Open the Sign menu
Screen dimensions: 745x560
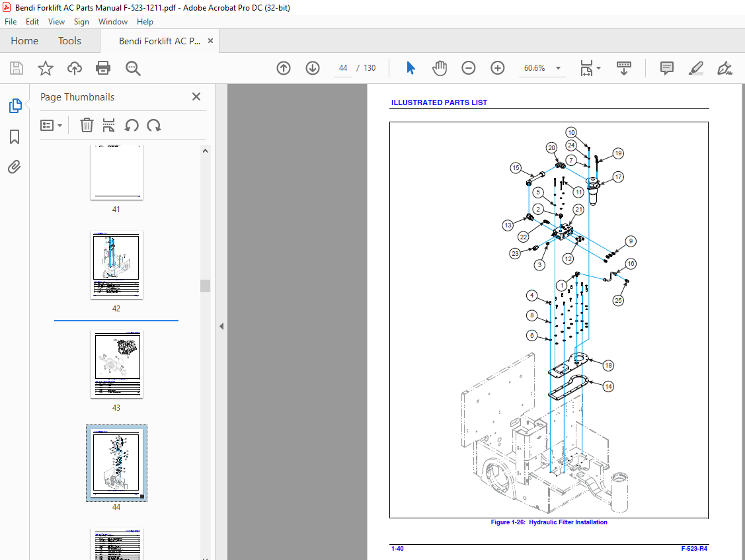pyautogui.click(x=81, y=21)
